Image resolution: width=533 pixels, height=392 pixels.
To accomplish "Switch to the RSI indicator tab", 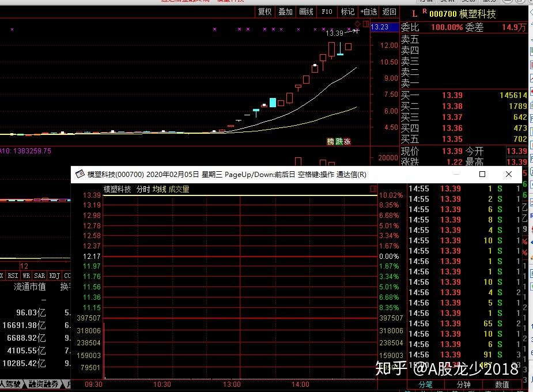I will 13,276.
